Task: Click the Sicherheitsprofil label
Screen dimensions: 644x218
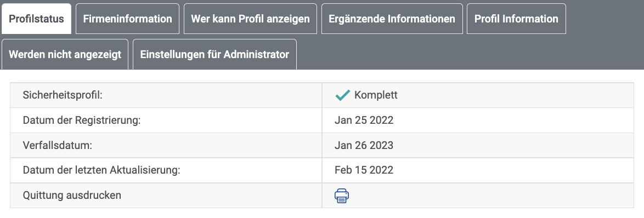Action: tap(63, 95)
